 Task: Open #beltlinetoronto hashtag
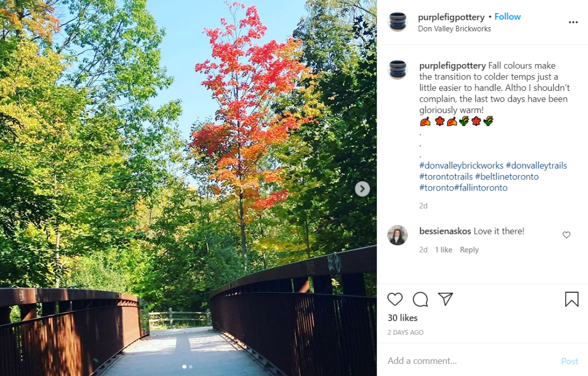(507, 176)
